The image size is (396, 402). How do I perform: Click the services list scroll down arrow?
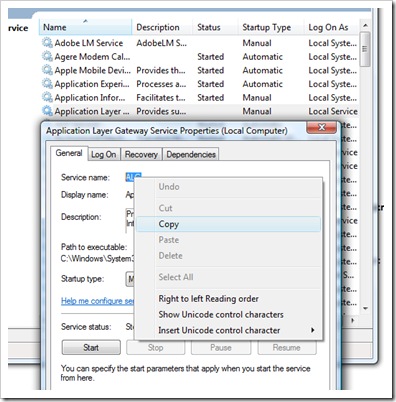coord(365,308)
